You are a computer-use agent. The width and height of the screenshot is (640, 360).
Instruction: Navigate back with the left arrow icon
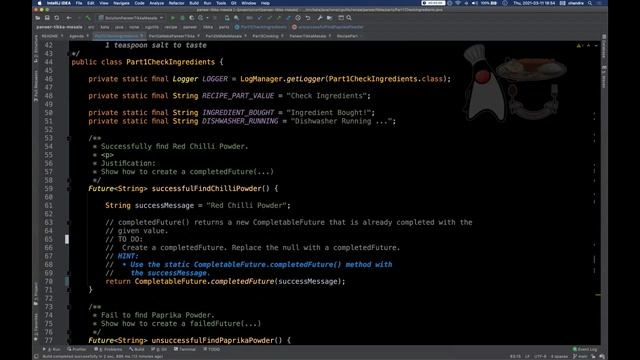coord(69,18)
